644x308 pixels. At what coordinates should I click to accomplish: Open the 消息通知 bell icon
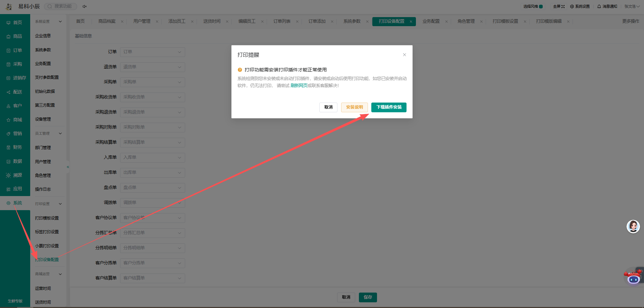pos(599,6)
